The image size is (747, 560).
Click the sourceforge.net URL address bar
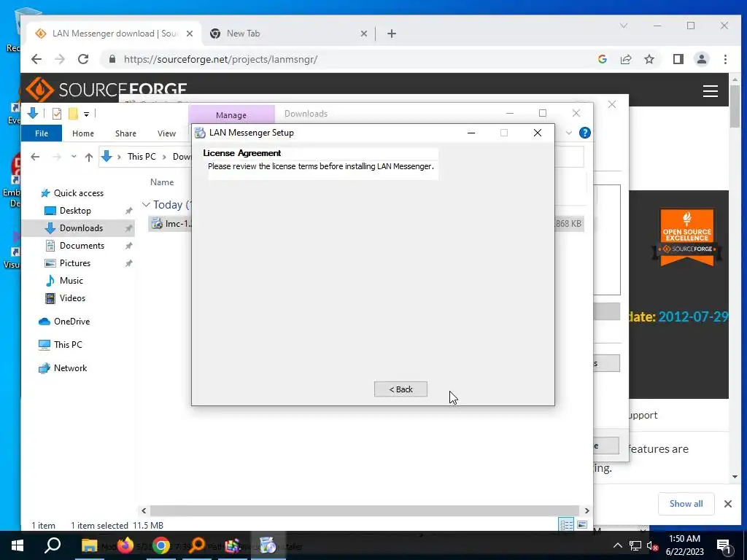click(220, 60)
